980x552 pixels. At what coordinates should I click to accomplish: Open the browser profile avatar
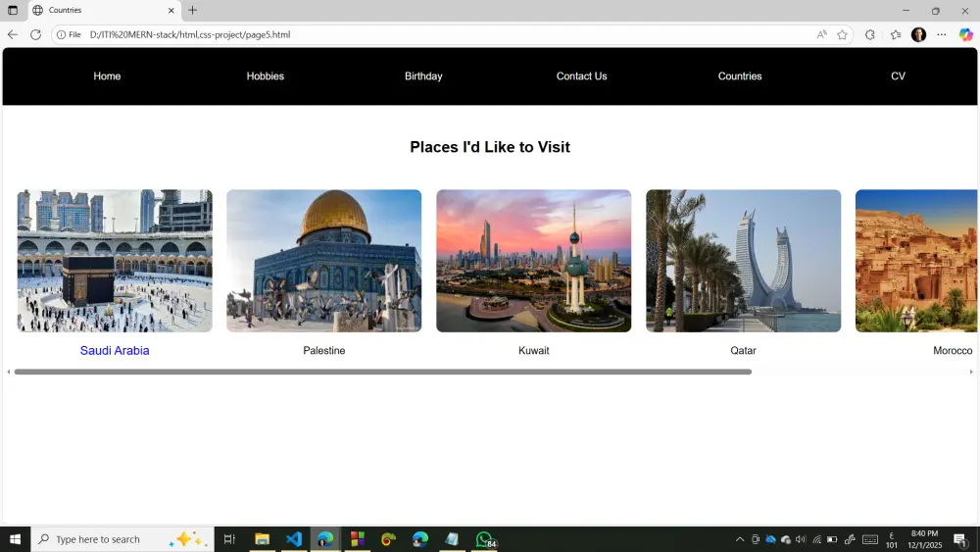tap(918, 34)
